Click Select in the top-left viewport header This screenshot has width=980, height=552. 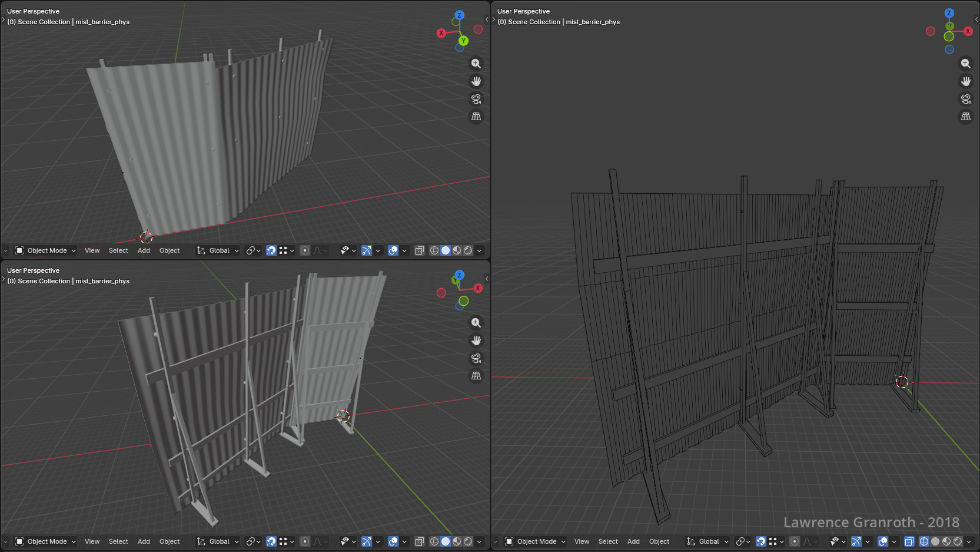(x=118, y=250)
